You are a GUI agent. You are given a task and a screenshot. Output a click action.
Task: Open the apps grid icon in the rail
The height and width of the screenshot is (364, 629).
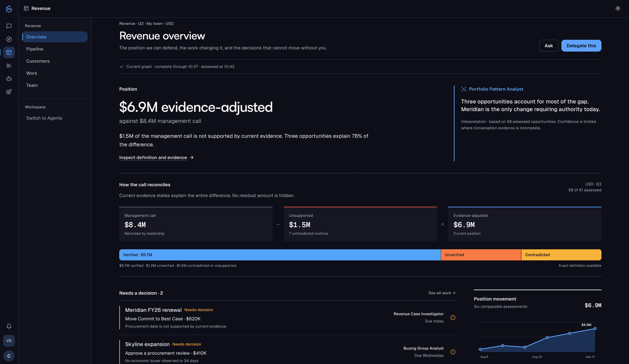tap(9, 92)
